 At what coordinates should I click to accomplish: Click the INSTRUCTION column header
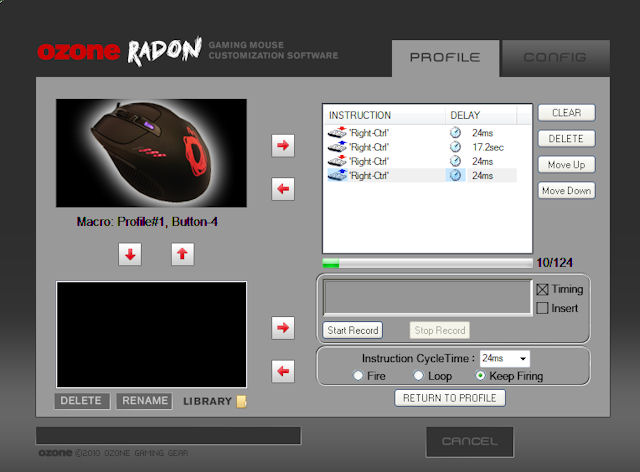click(x=384, y=115)
